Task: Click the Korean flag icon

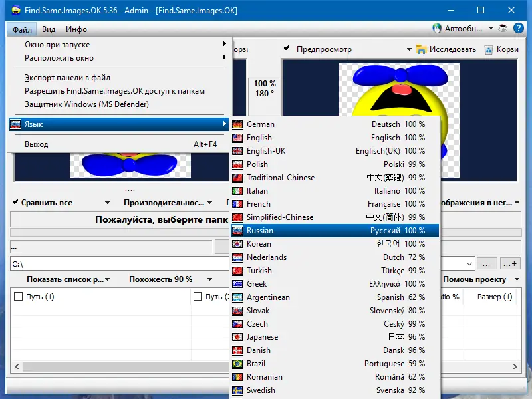Action: click(x=237, y=244)
